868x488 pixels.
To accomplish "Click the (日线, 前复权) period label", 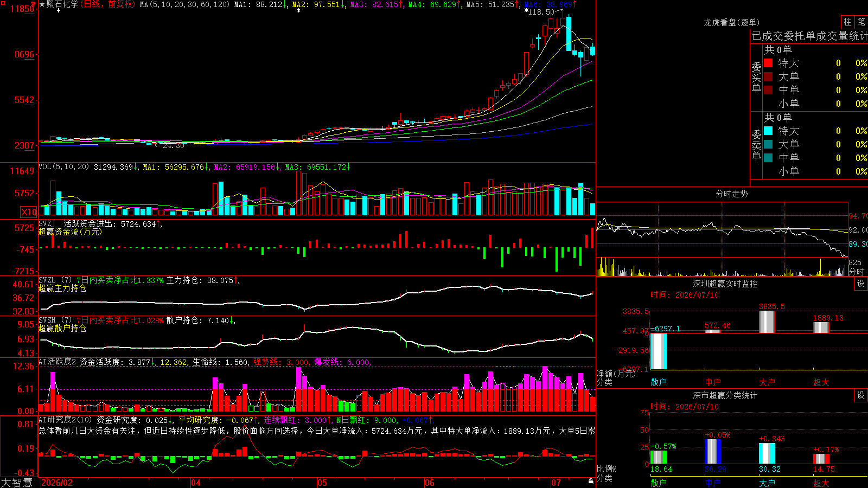I will pyautogui.click(x=108, y=4).
